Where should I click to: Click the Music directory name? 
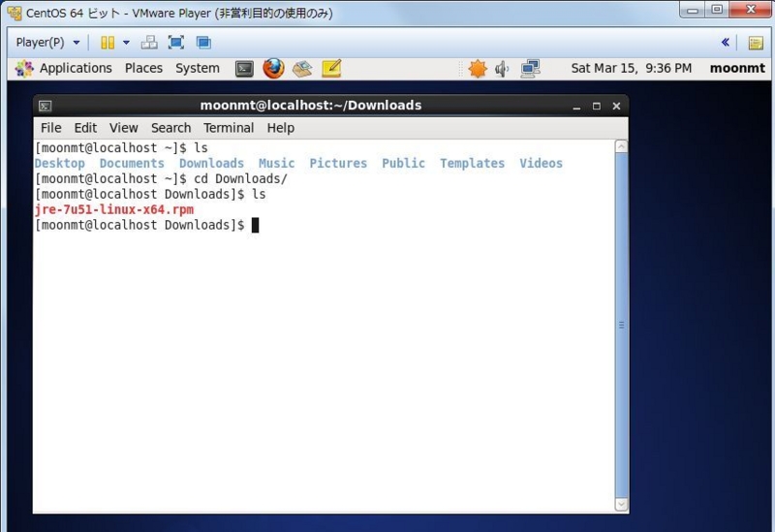[276, 164]
